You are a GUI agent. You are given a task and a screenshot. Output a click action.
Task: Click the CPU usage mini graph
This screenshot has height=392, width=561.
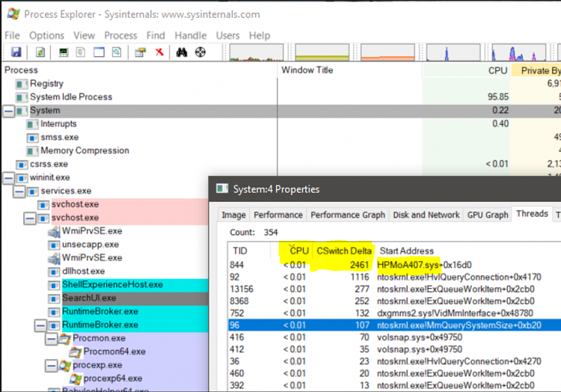tap(256, 52)
